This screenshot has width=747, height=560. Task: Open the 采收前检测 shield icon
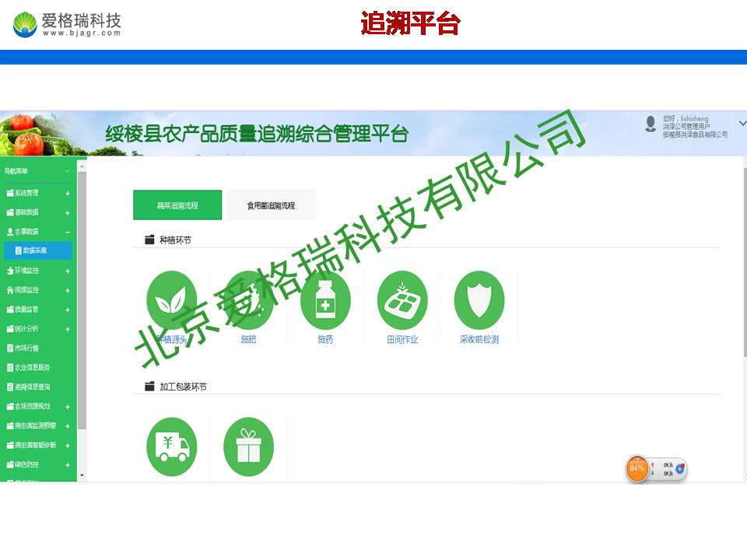point(479,300)
